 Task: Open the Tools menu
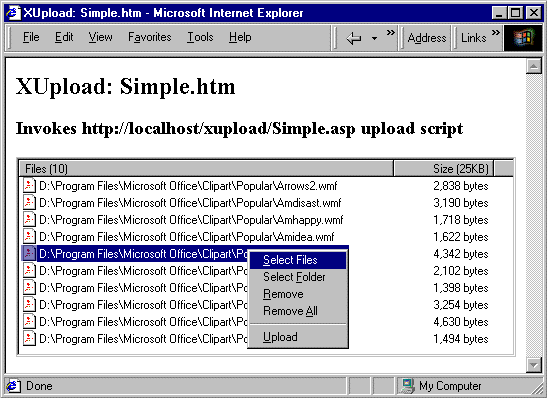200,37
